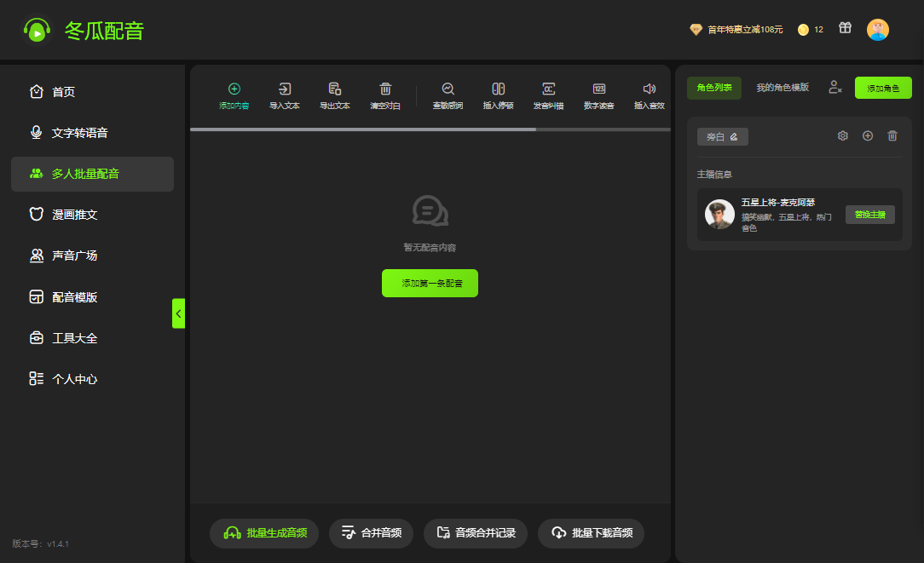Open the user avatar in top bar
The height and width of the screenshot is (563, 924).
877,30
